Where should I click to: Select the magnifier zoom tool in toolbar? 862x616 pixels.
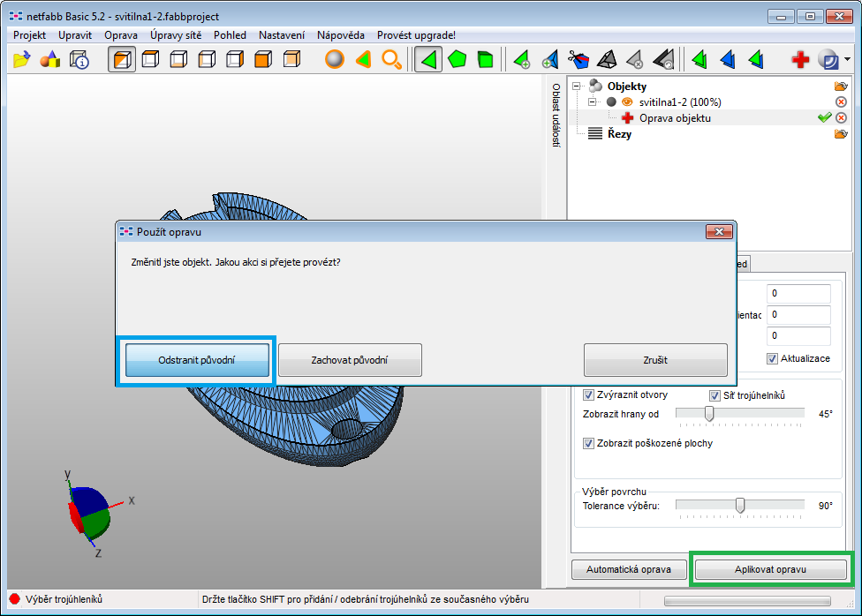[x=392, y=59]
